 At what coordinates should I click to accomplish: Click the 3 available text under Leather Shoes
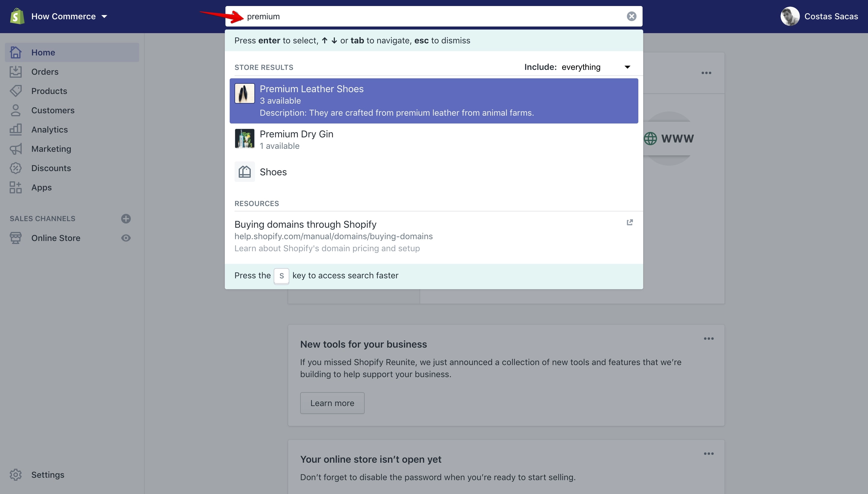280,101
